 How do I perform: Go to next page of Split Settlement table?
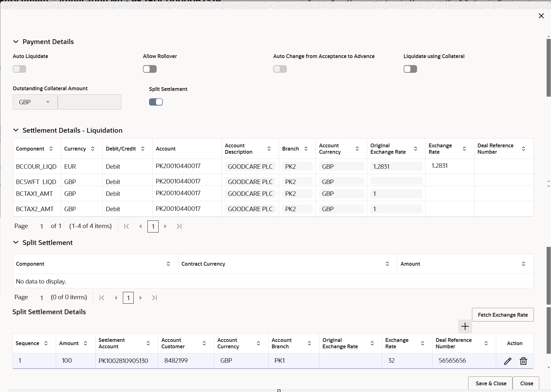tap(140, 298)
